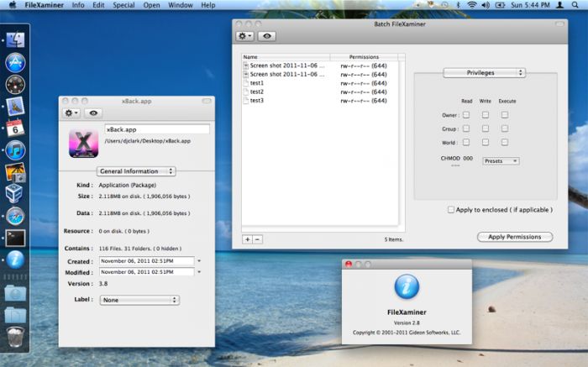Open the Modified date arrow menu
588x367 pixels.
(x=199, y=272)
